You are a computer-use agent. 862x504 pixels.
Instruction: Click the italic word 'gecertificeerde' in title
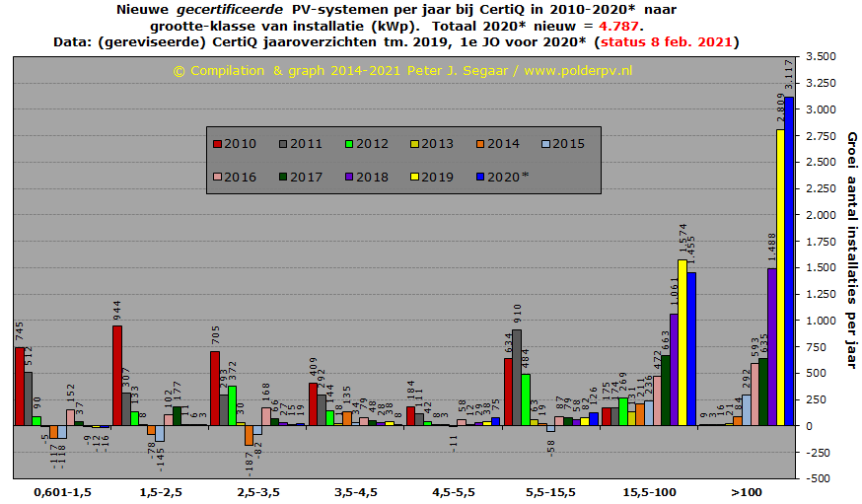(230, 10)
